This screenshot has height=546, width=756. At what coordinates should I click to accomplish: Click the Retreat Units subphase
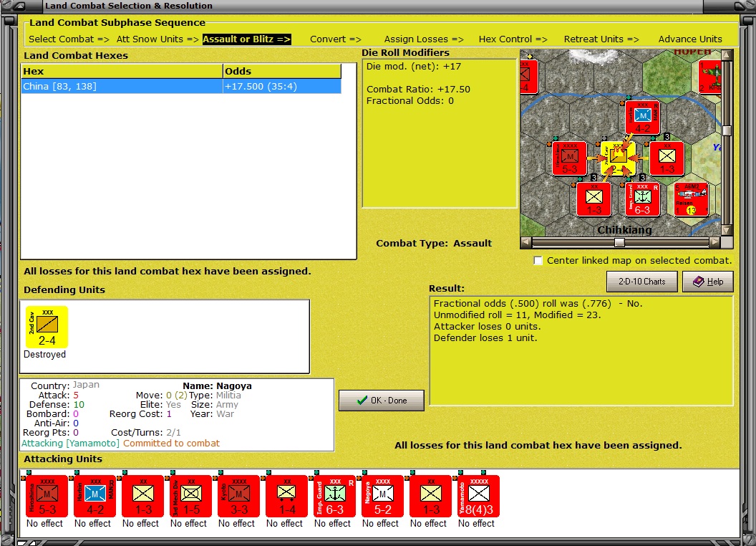pos(601,39)
